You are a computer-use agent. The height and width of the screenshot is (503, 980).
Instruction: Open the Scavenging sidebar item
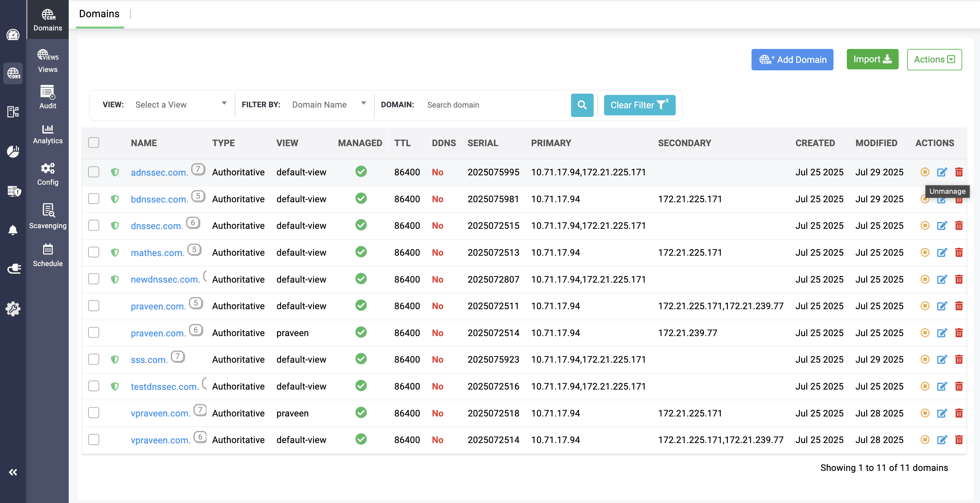48,216
